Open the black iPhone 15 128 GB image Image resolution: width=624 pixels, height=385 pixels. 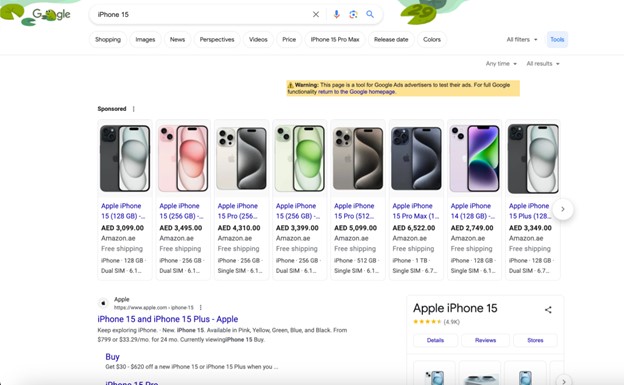(125, 158)
